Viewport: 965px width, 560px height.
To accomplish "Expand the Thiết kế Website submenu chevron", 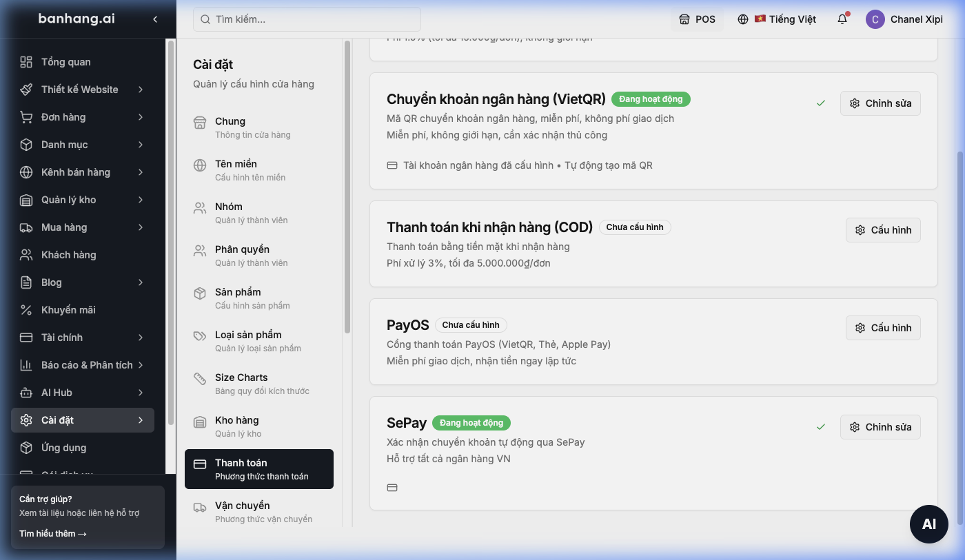I will 141,90.
